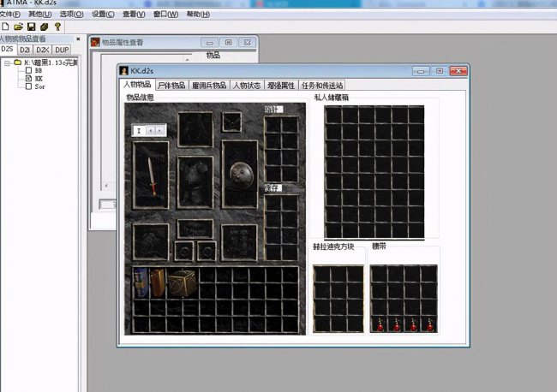Click the body armor slot
The height and width of the screenshot is (392, 557).
click(x=195, y=182)
